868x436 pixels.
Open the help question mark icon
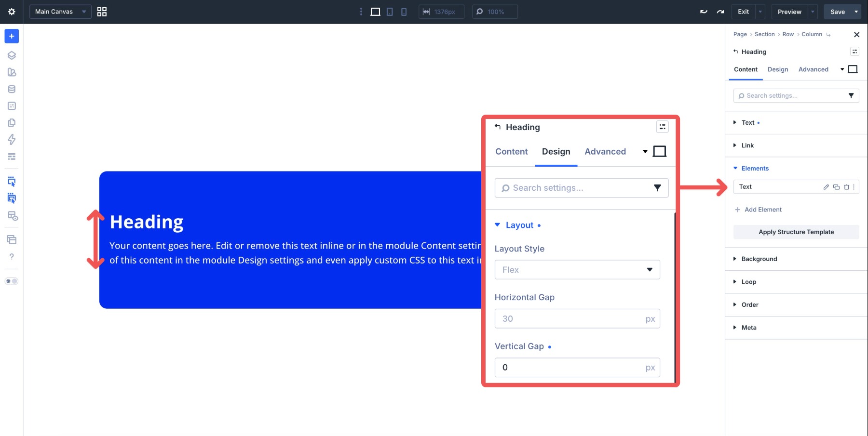pos(12,257)
